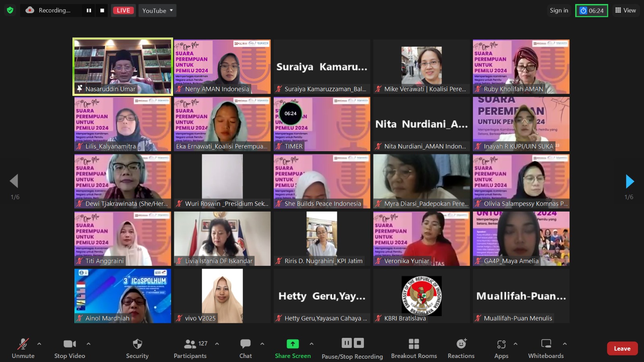Open the Reactions menu

click(461, 344)
